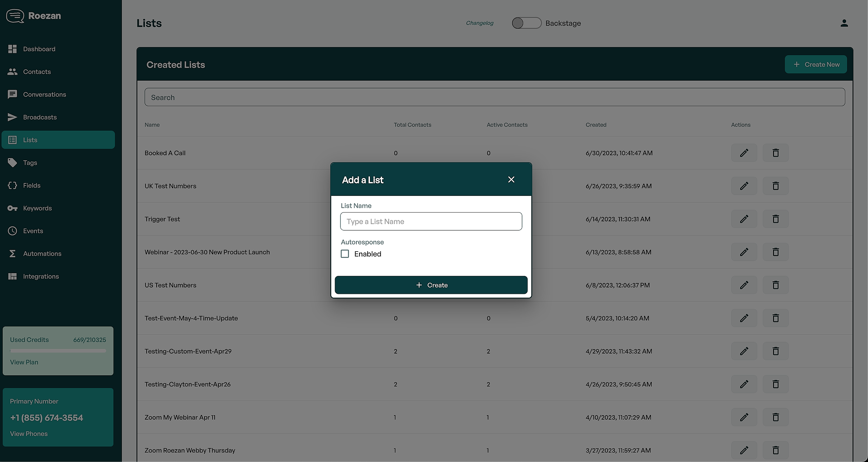Image resolution: width=868 pixels, height=462 pixels.
Task: Toggle the Backstage switch
Action: [526, 23]
